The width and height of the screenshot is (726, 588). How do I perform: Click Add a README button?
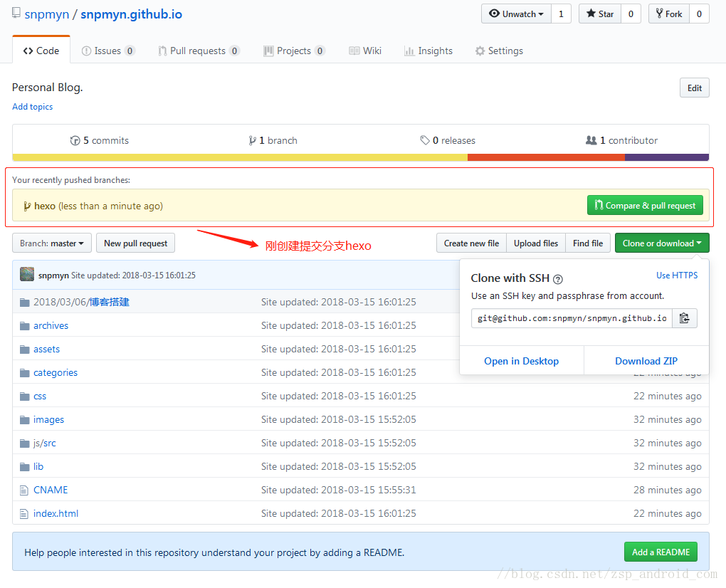(661, 552)
